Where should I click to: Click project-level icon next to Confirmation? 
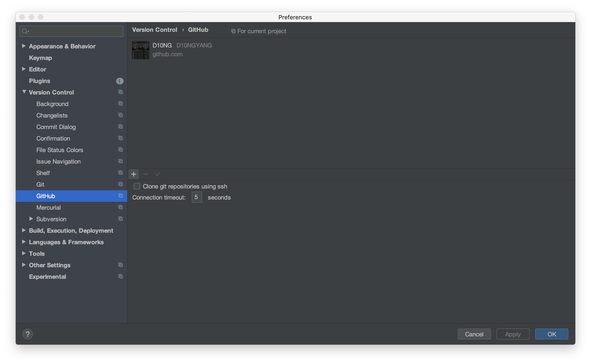120,138
